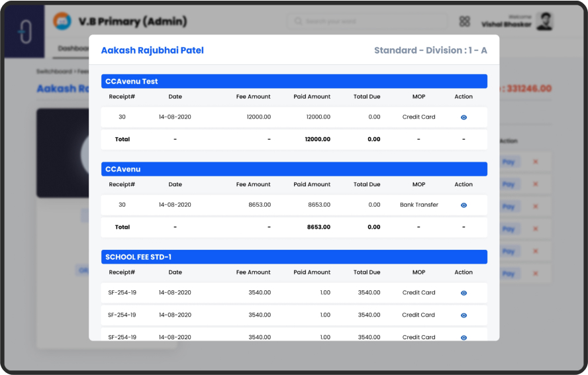Click the sidebar logo icon at top left
Viewport: 588px width, 375px height.
[x=24, y=31]
